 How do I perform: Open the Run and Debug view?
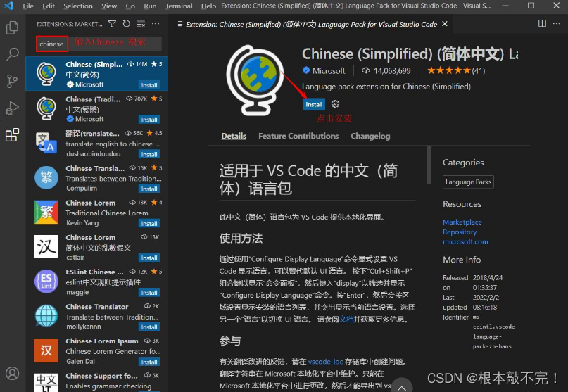[12, 108]
